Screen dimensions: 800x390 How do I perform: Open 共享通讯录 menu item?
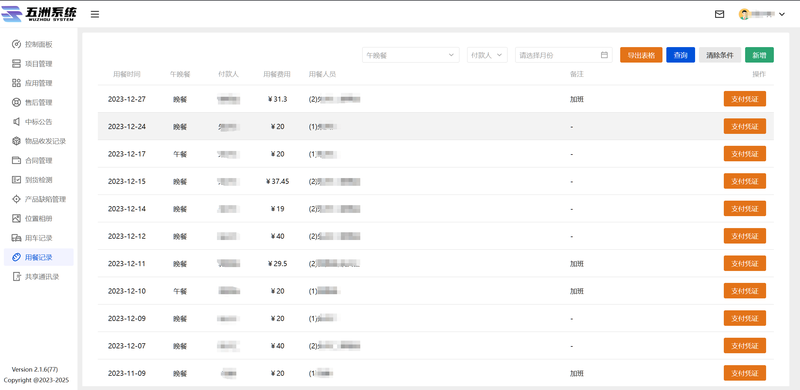point(39,277)
